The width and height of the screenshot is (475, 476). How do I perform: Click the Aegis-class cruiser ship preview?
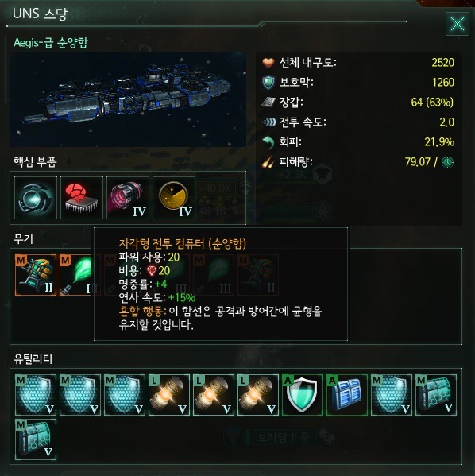pyautogui.click(x=128, y=99)
